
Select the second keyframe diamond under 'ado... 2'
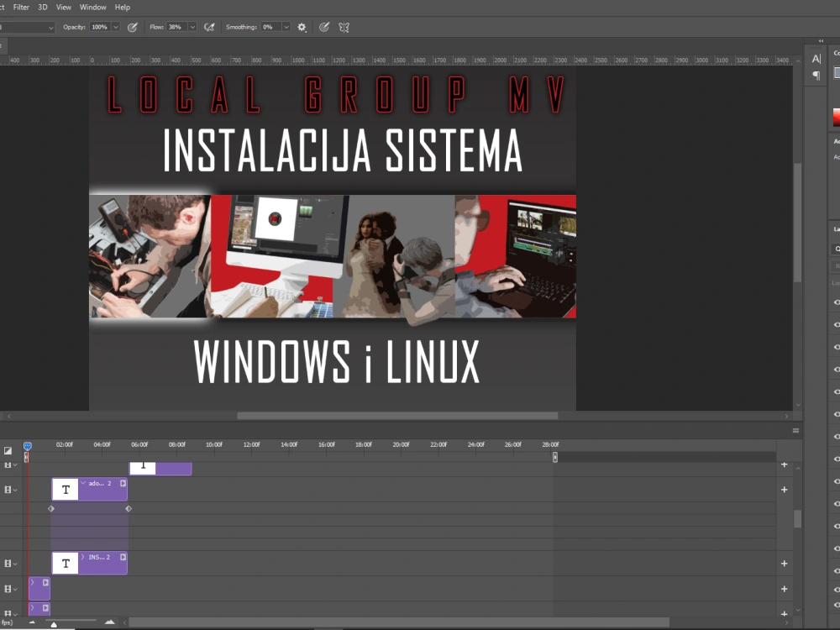(x=129, y=508)
